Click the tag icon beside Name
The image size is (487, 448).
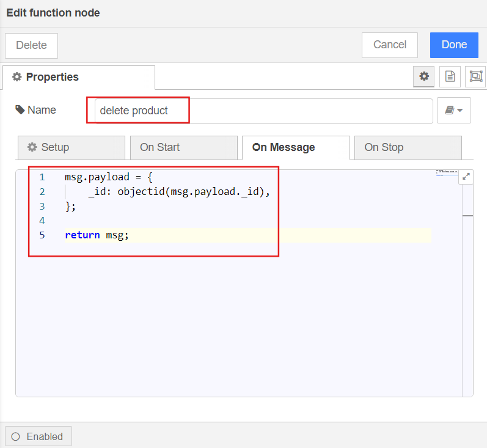[20, 110]
